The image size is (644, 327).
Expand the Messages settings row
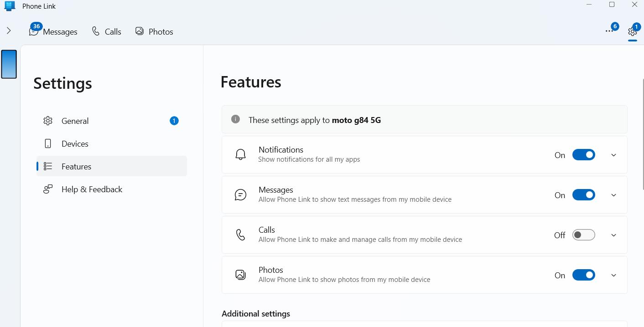[x=613, y=195]
